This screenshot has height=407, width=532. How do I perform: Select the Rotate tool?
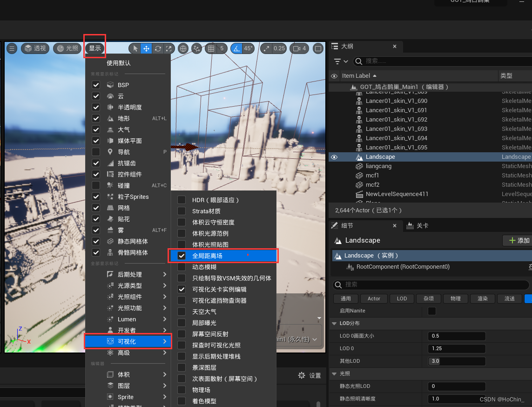click(157, 48)
